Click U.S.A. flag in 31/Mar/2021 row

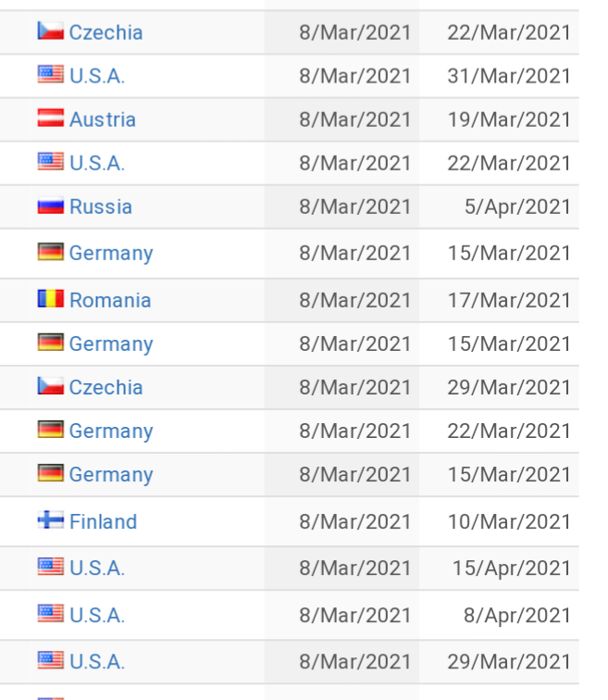[50, 75]
